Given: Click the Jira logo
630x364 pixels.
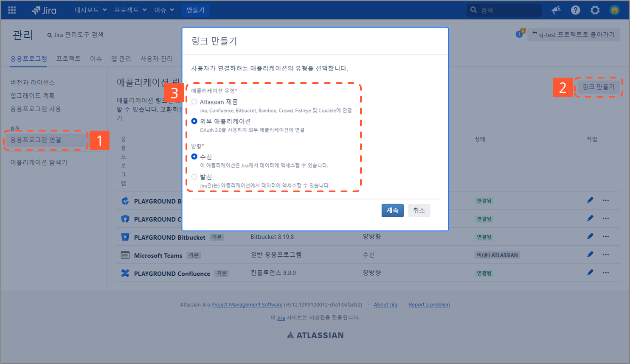Looking at the screenshot, I should (44, 10).
